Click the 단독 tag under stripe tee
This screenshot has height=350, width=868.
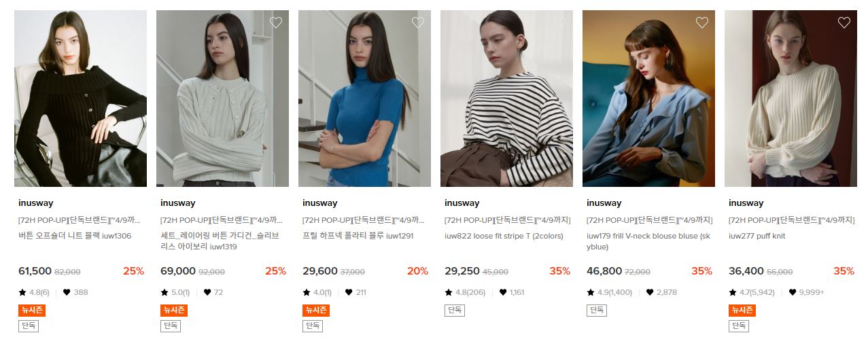click(455, 310)
